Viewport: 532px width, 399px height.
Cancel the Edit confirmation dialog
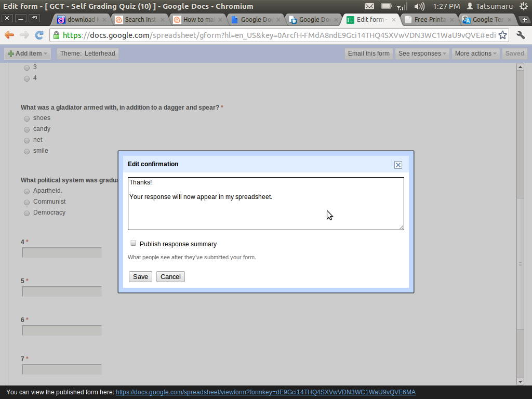pyautogui.click(x=170, y=276)
